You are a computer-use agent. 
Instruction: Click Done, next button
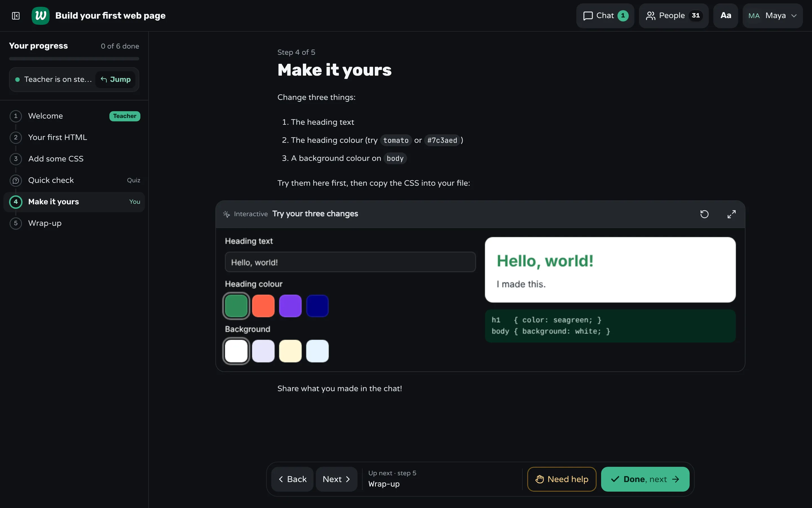coord(645,479)
